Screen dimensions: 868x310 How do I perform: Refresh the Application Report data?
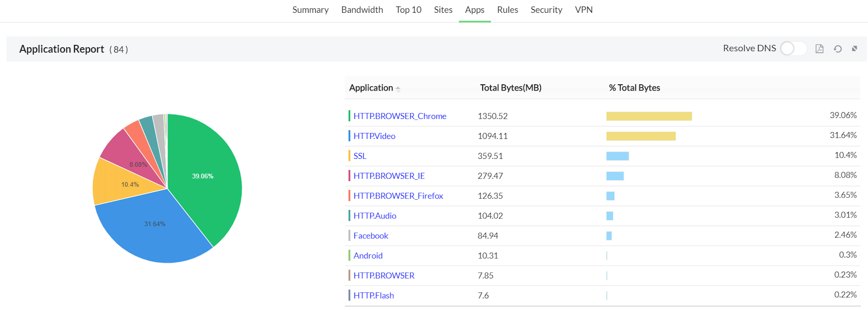tap(837, 49)
